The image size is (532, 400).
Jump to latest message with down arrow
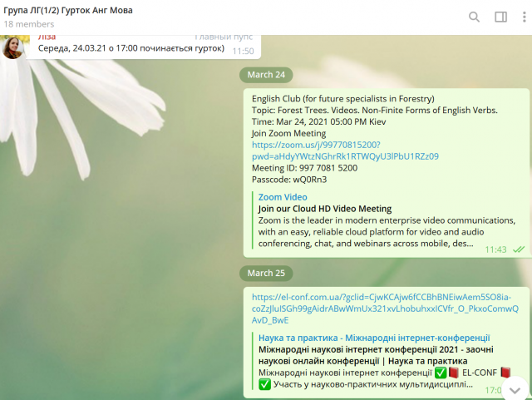tap(515, 390)
